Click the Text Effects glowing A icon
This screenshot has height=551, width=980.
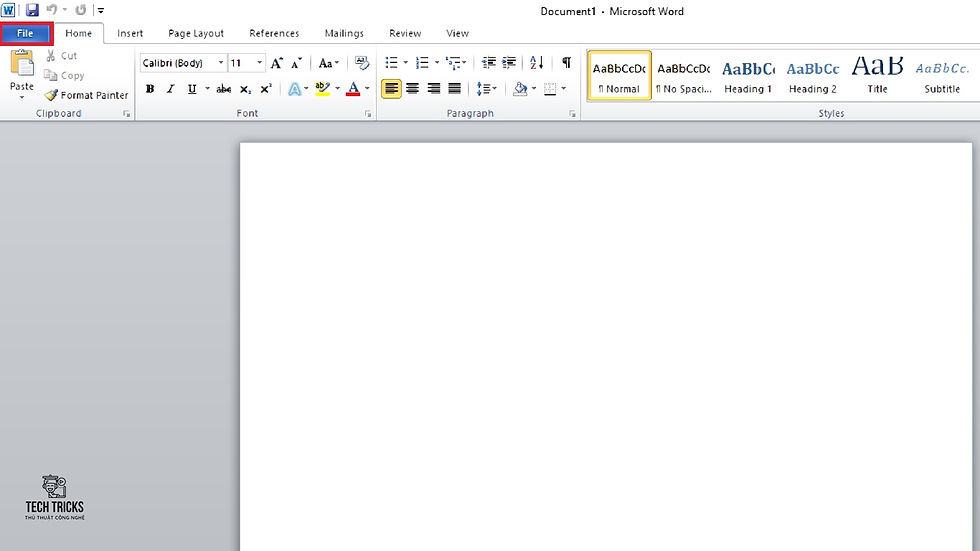294,89
